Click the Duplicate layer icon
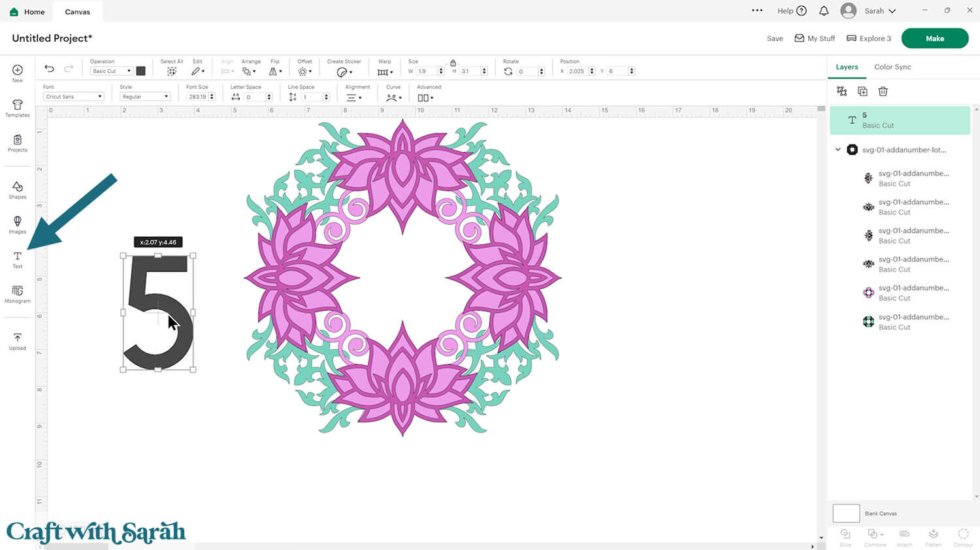 [862, 91]
